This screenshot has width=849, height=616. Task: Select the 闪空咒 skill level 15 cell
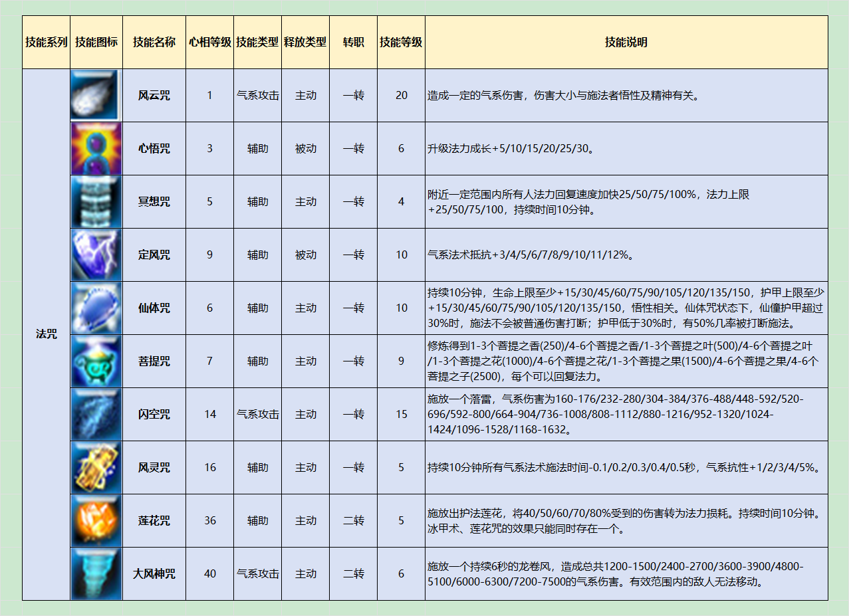(401, 414)
